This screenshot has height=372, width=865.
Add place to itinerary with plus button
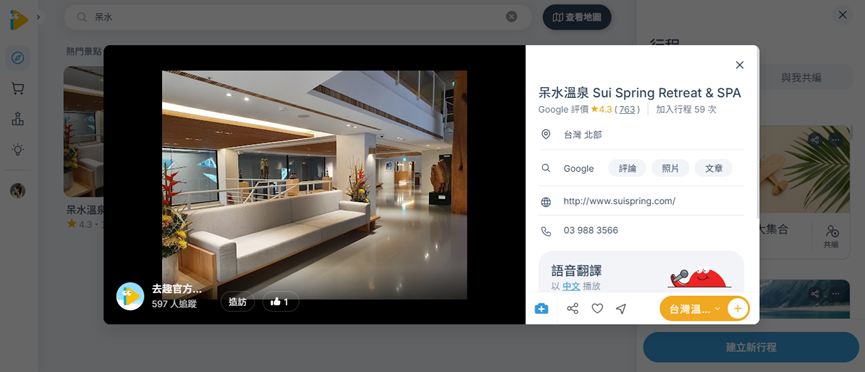point(738,308)
